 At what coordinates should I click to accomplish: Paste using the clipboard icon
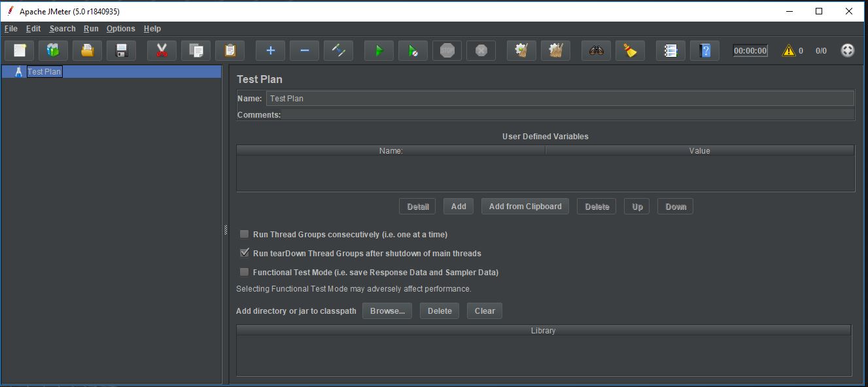[x=230, y=50]
